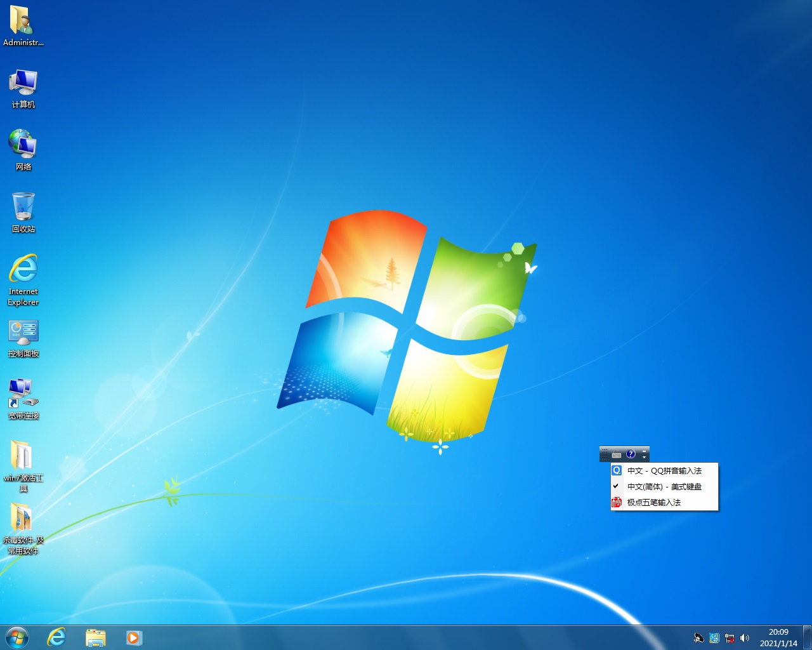Image resolution: width=812 pixels, height=650 pixels.
Task: Open Windows Explorer from taskbar
Action: (x=96, y=637)
